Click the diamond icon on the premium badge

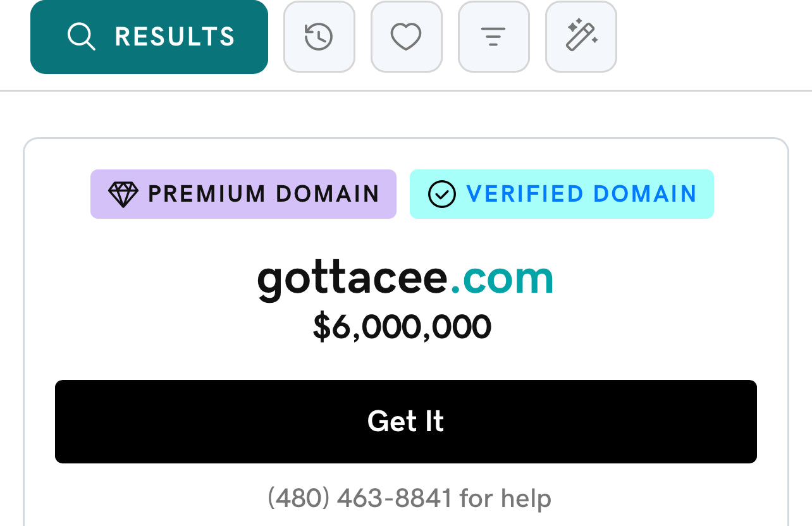point(123,194)
